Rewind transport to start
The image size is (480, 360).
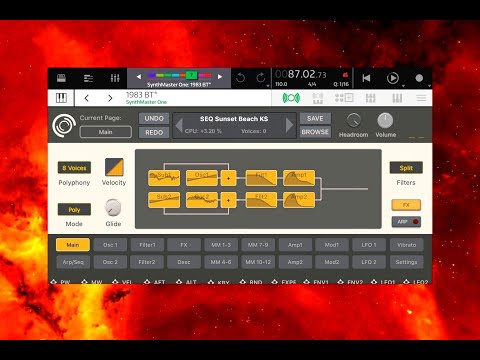[x=366, y=78]
